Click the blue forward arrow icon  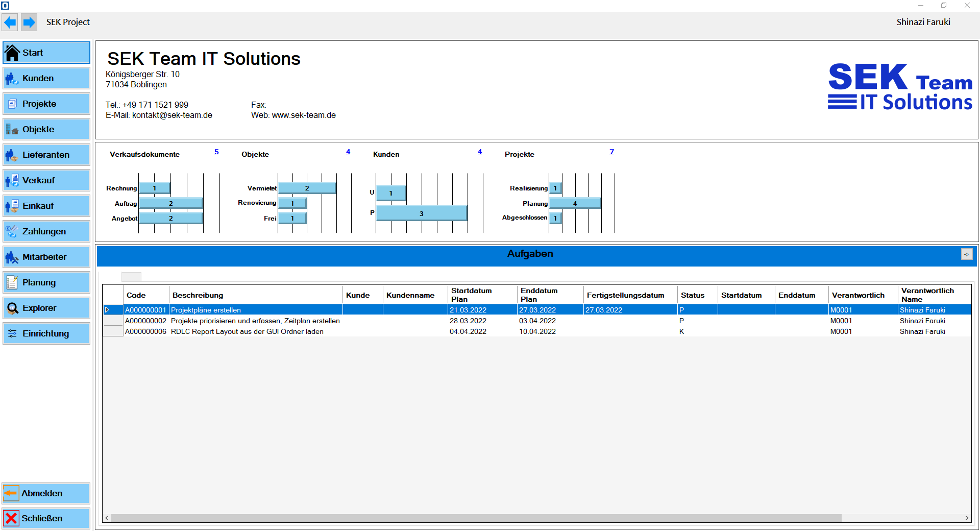coord(29,22)
